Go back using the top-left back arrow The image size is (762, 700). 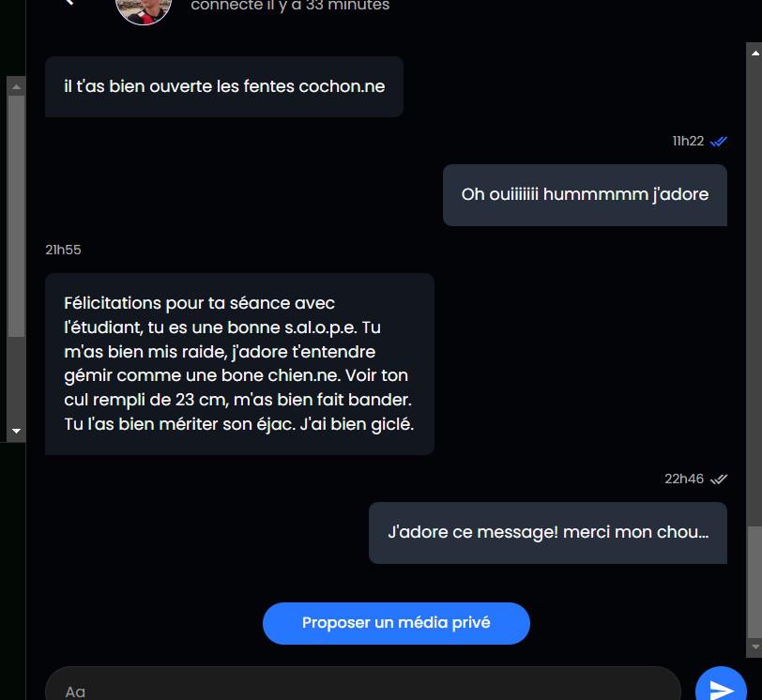[69, 2]
